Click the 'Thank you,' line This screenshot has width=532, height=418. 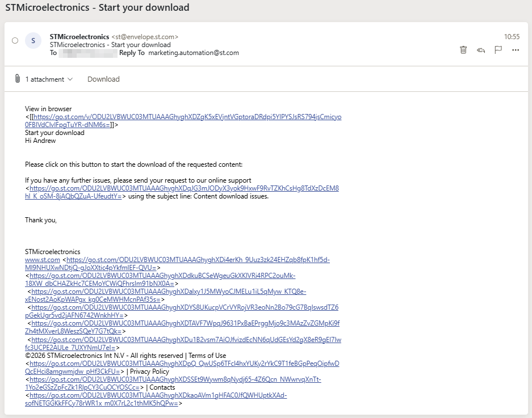pos(41,220)
